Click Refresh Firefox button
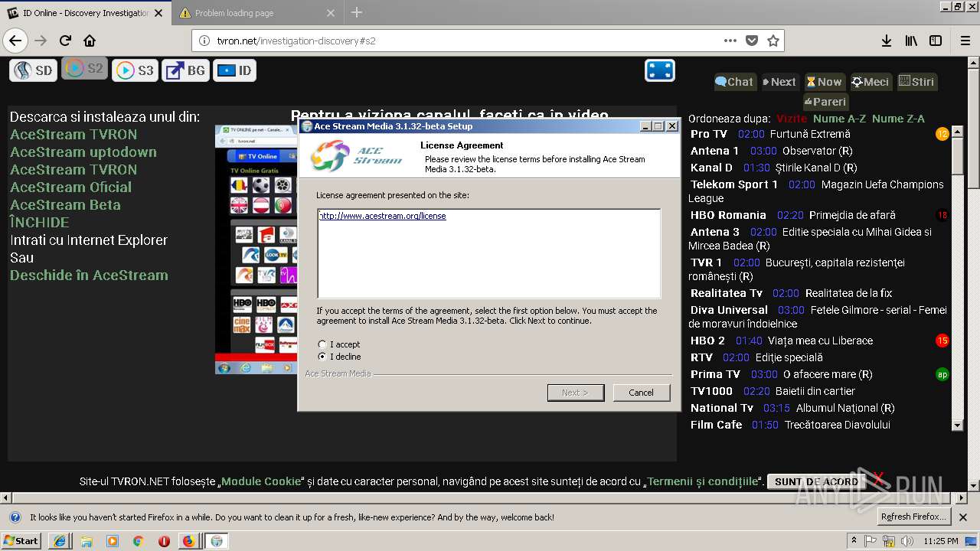 pyautogui.click(x=913, y=517)
